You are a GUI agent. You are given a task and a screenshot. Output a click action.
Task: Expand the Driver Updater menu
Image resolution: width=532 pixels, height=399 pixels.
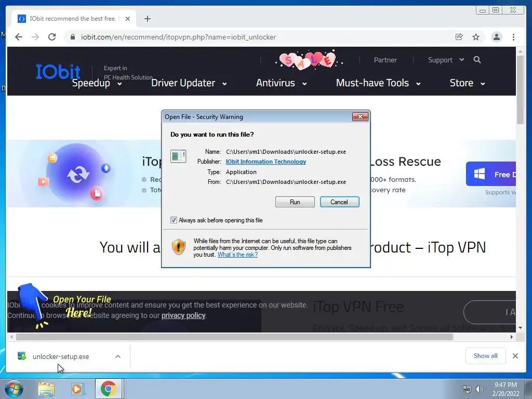(189, 83)
